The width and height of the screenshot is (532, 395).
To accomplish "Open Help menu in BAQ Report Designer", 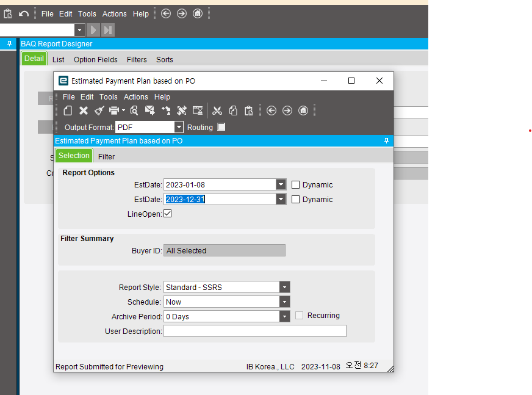I will [141, 14].
